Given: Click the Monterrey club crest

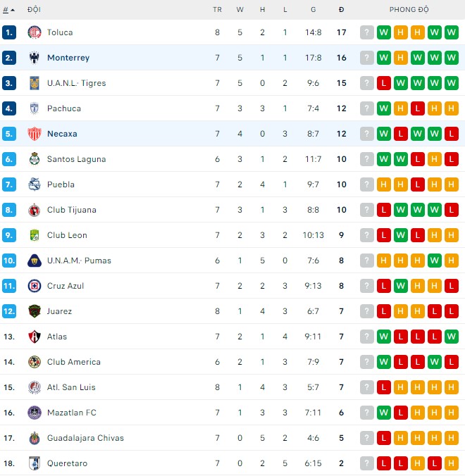Looking at the screenshot, I should coord(34,58).
